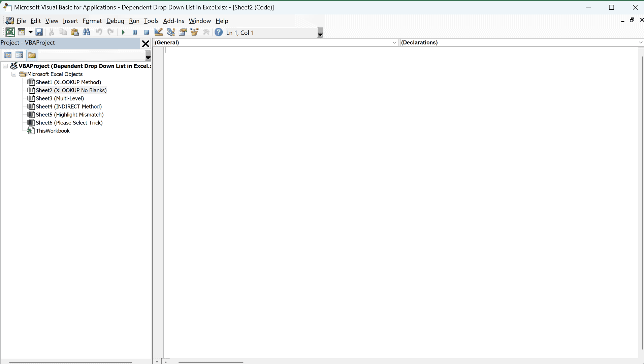Screen dimensions: 644x364
Task: Open the File menu
Action: (21, 21)
